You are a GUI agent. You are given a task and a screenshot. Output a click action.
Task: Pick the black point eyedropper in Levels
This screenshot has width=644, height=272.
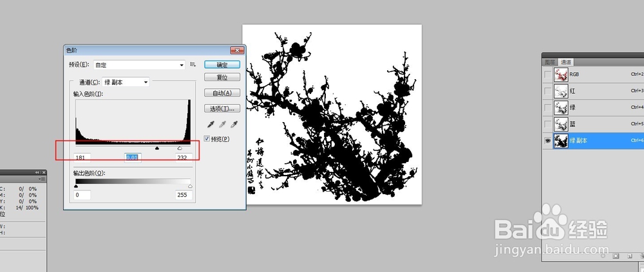click(x=211, y=124)
